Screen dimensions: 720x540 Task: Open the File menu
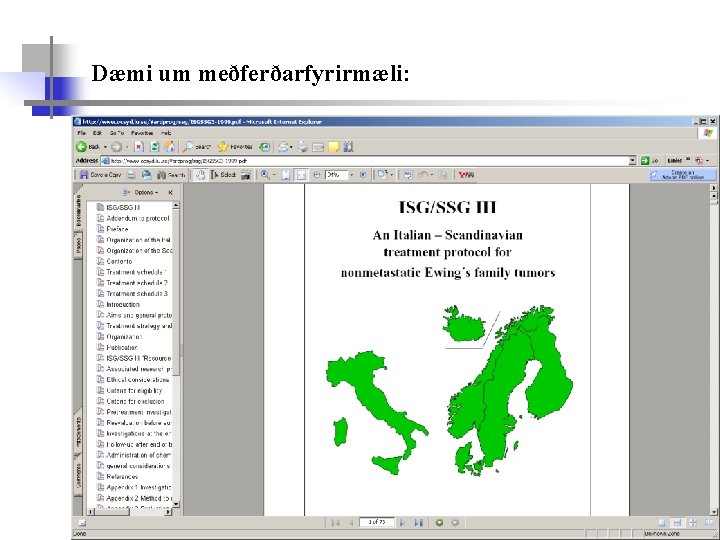82,133
